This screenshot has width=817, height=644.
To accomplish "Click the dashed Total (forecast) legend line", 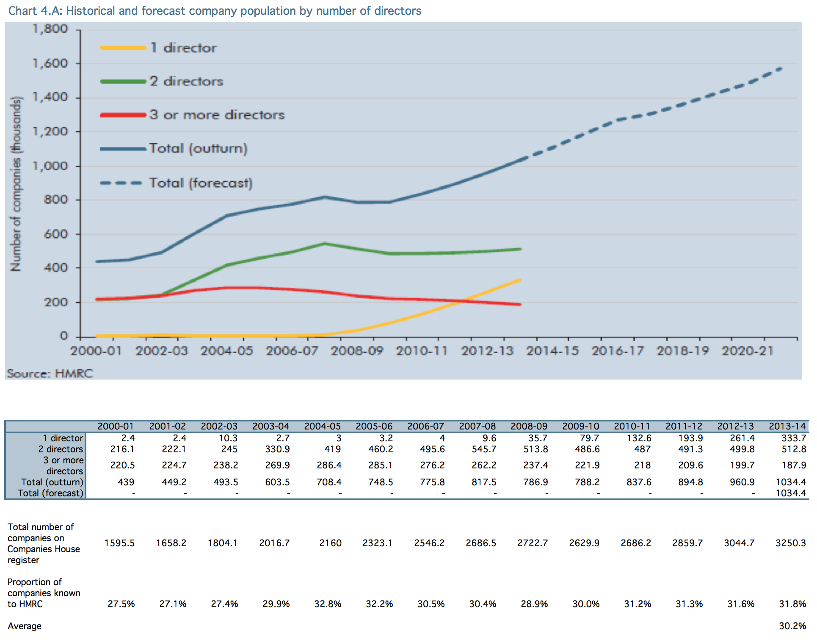I will tap(121, 183).
